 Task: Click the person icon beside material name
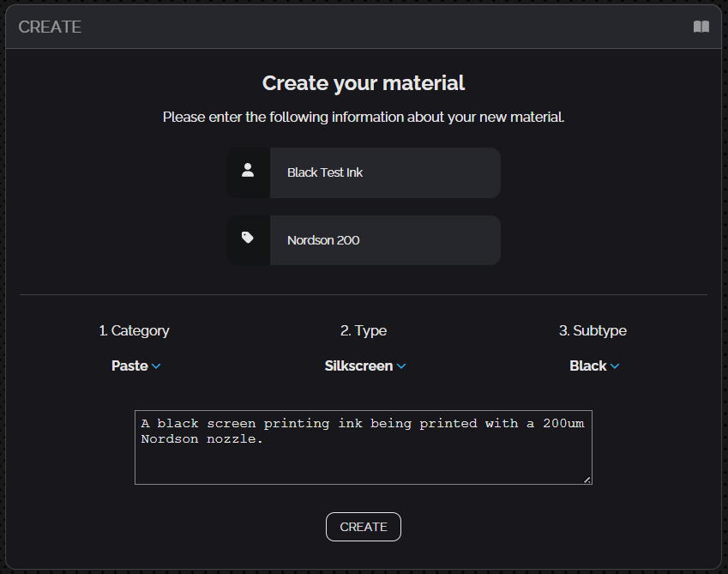coord(248,172)
